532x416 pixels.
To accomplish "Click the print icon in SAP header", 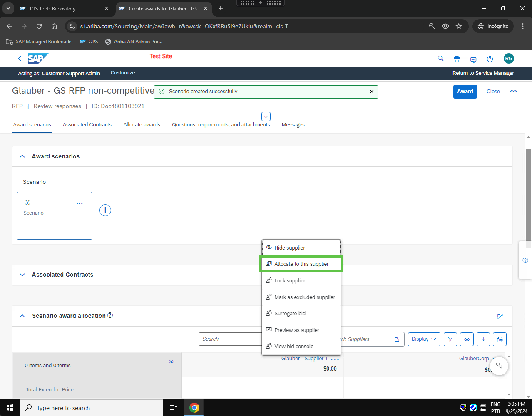I will tap(457, 59).
